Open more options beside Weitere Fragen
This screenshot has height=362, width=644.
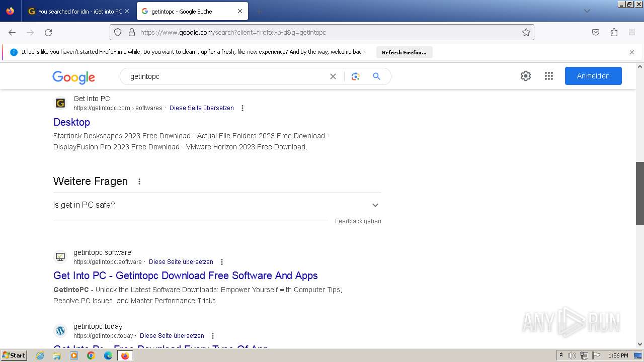(x=139, y=182)
